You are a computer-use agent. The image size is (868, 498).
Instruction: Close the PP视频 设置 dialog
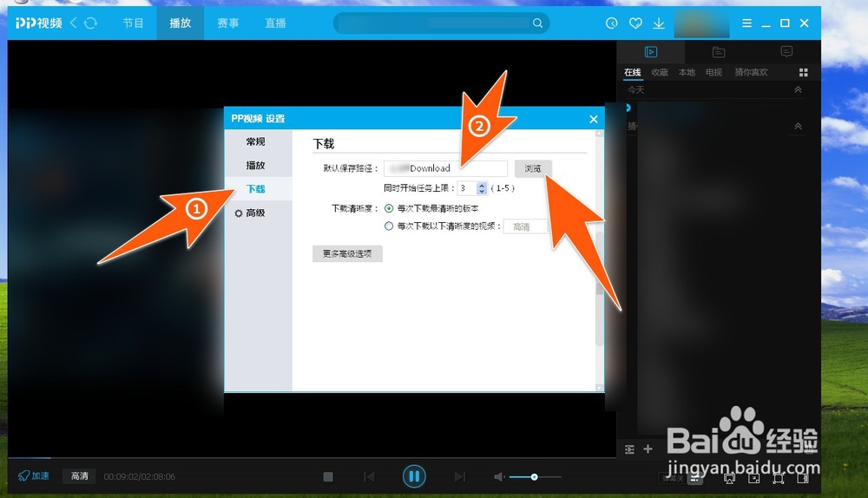click(x=594, y=119)
